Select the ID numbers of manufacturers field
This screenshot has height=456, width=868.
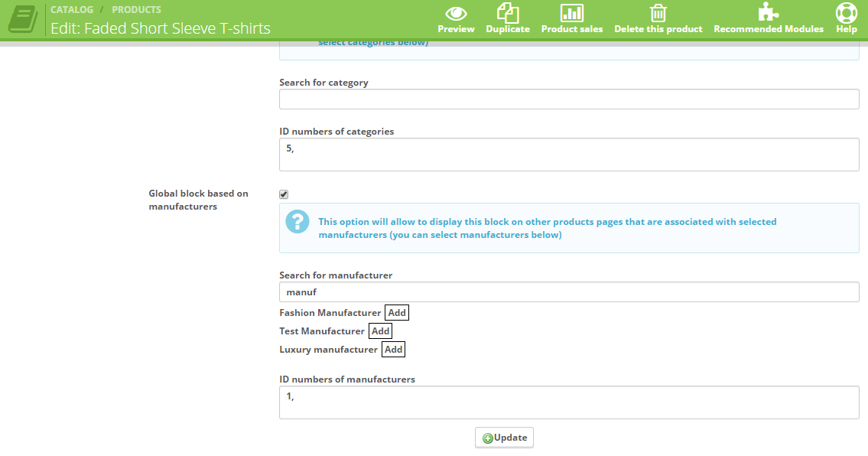coord(568,401)
